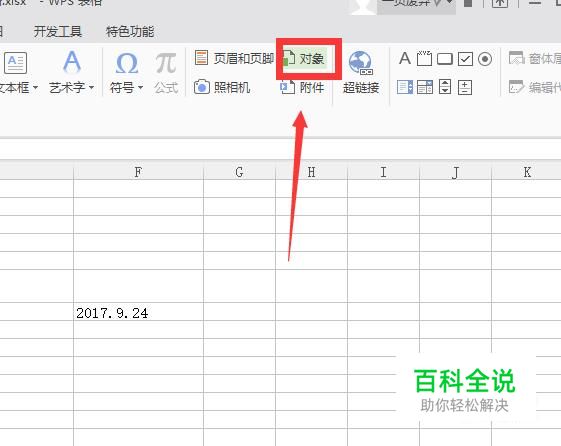Image resolution: width=561 pixels, height=446 pixels.
Task: Insert an option button form control
Action: click(485, 59)
